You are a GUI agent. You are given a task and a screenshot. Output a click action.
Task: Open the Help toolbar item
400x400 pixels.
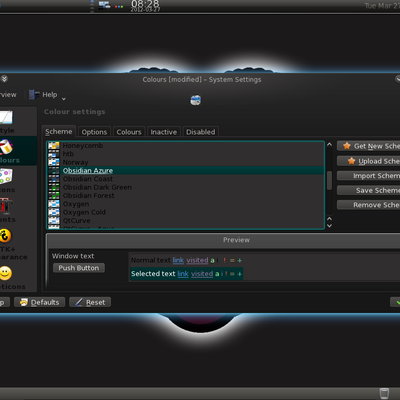[x=43, y=95]
